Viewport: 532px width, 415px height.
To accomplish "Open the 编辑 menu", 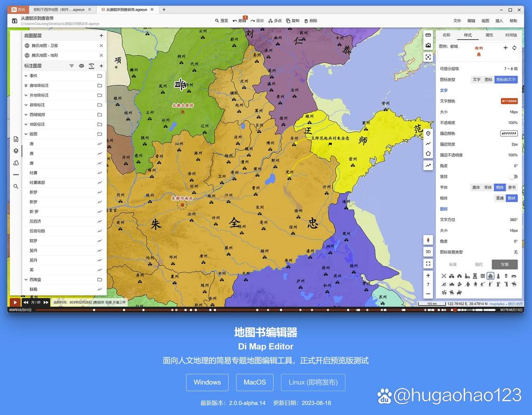I will tap(471, 21).
